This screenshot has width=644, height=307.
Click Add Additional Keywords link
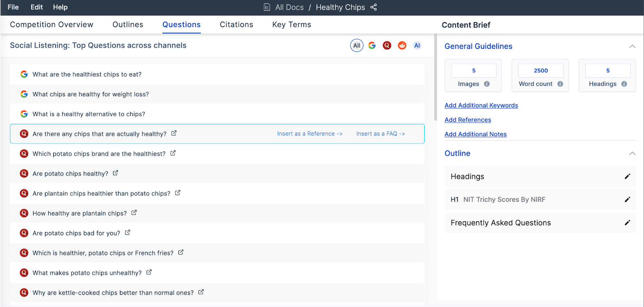coord(481,106)
